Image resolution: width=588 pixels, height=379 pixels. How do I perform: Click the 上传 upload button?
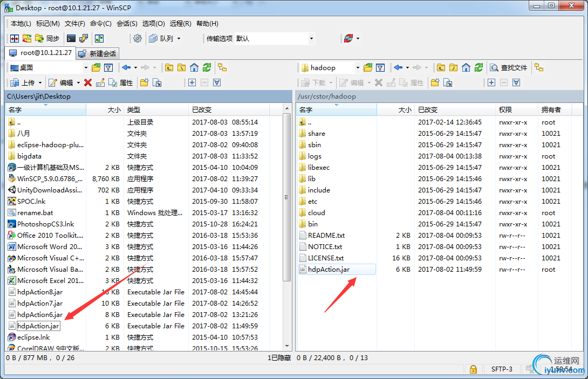click(23, 82)
